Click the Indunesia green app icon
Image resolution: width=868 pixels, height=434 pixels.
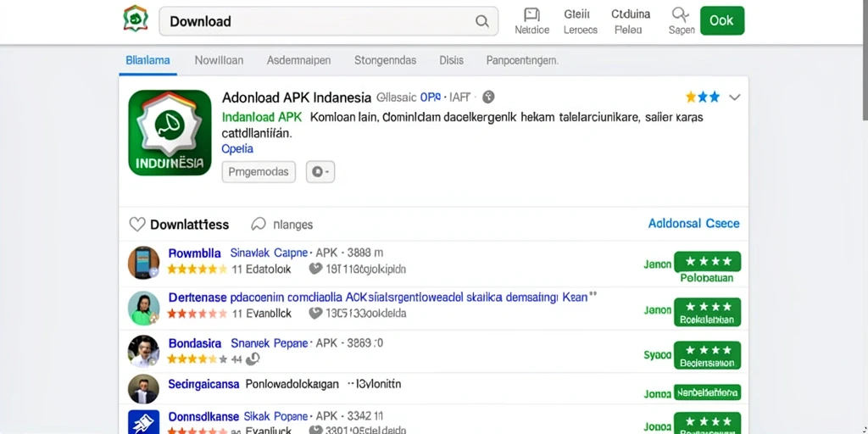[x=170, y=133]
